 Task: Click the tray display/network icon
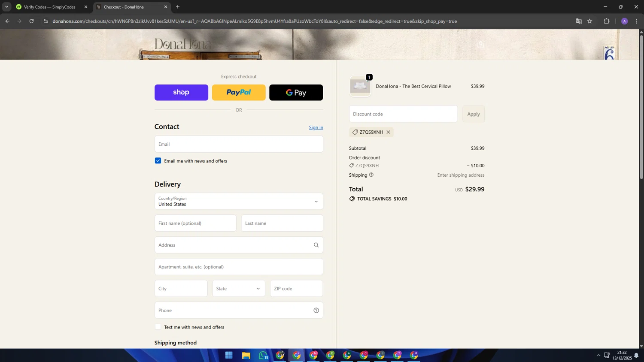607,355
